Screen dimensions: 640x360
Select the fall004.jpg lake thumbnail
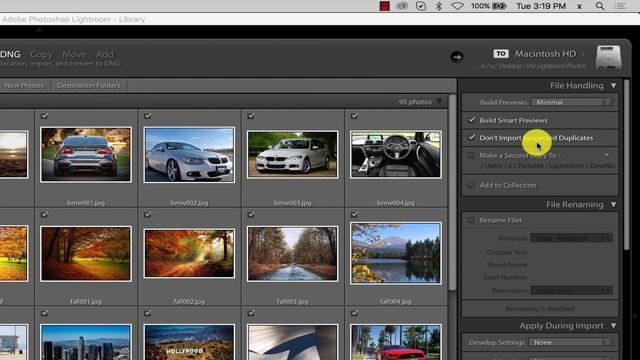click(x=396, y=253)
